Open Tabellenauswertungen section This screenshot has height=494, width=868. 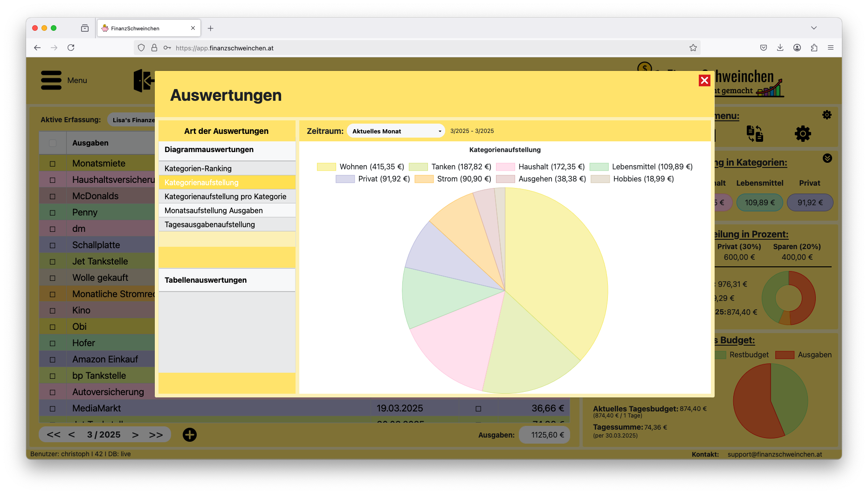click(x=206, y=280)
